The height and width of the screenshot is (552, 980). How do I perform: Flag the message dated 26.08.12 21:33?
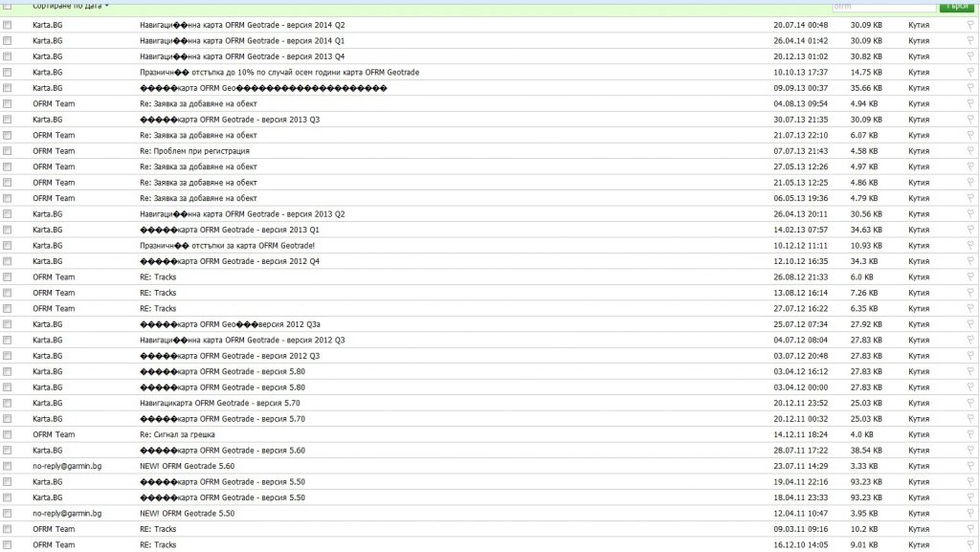pos(970,277)
